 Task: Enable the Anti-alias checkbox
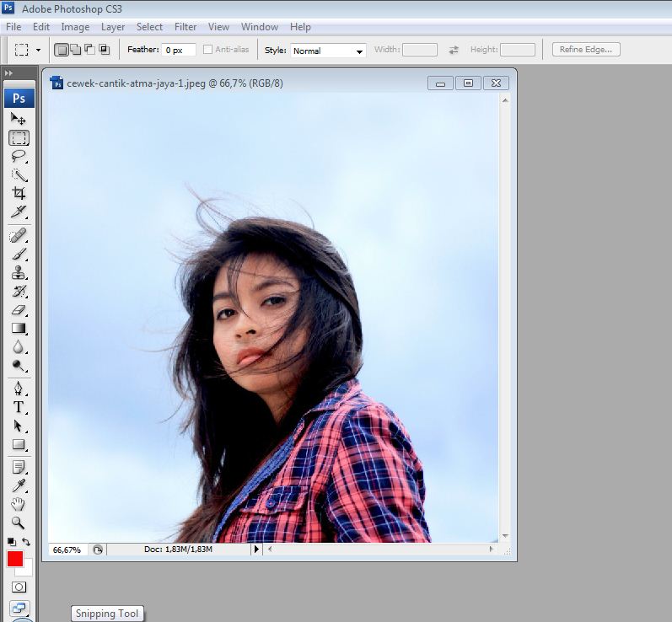click(207, 49)
